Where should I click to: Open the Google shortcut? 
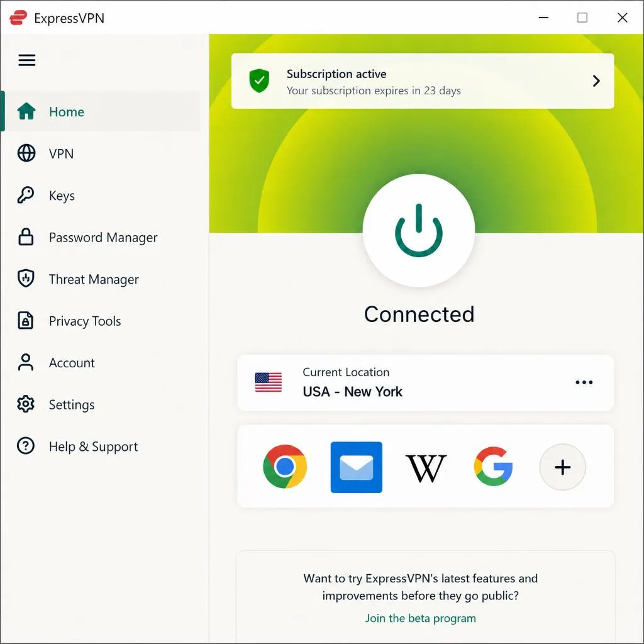[493, 467]
